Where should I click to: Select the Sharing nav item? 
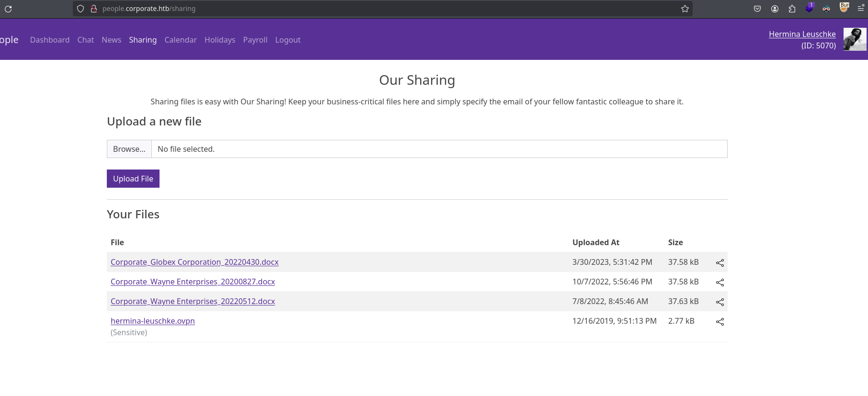143,40
